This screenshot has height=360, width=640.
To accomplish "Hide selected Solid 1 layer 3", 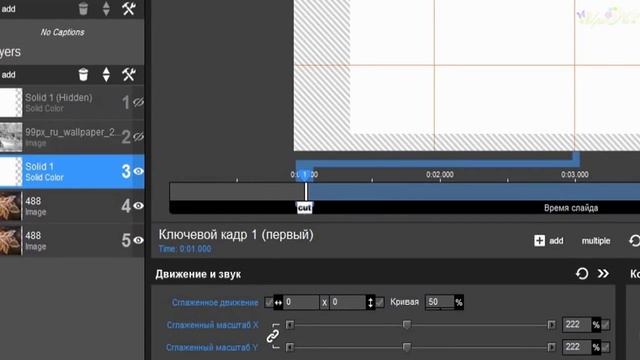I will (x=138, y=171).
